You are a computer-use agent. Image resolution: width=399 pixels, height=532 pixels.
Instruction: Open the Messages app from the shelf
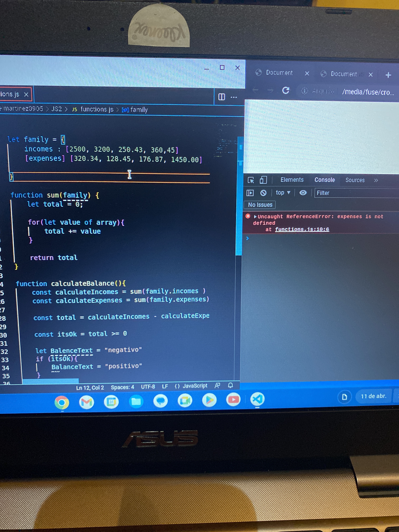click(x=160, y=401)
